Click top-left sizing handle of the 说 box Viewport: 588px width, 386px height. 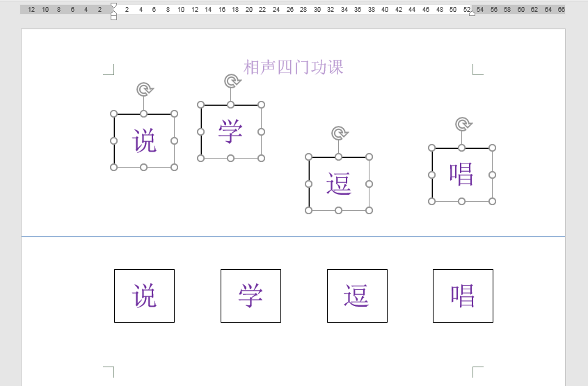click(113, 113)
